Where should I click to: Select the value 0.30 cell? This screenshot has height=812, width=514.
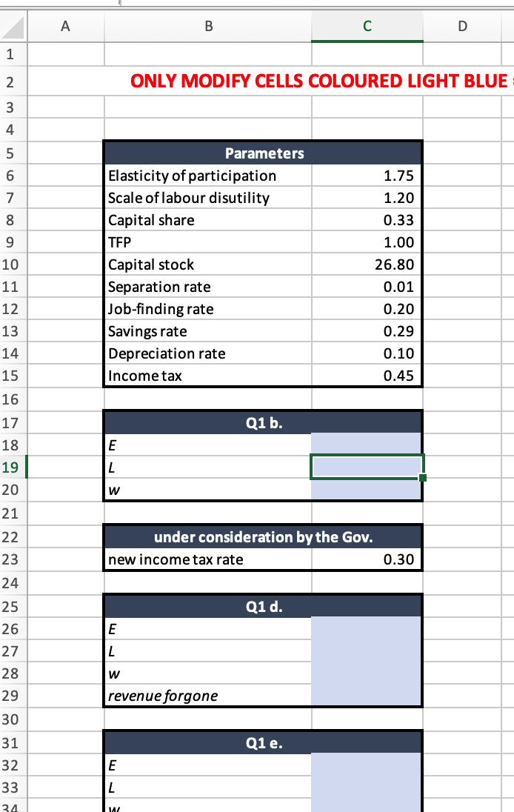(367, 559)
